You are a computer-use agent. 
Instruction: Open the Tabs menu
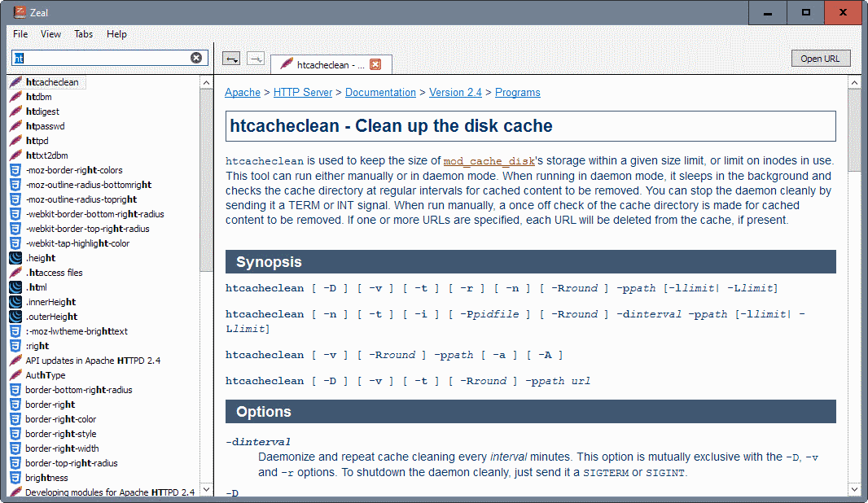[x=83, y=34]
